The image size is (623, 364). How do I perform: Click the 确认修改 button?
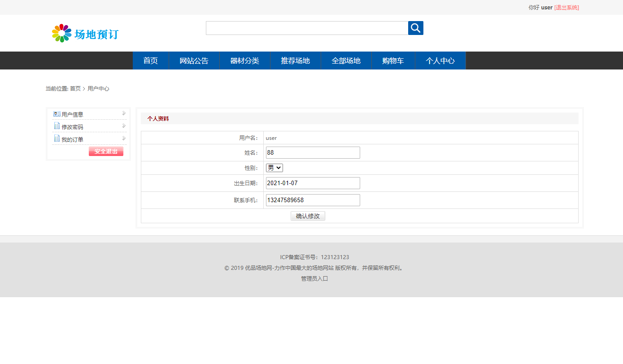tap(308, 216)
